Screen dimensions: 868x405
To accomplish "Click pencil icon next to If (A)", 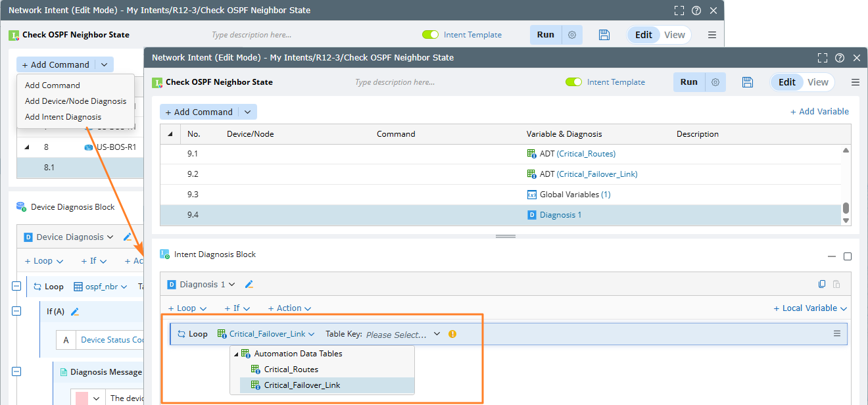I will [75, 312].
